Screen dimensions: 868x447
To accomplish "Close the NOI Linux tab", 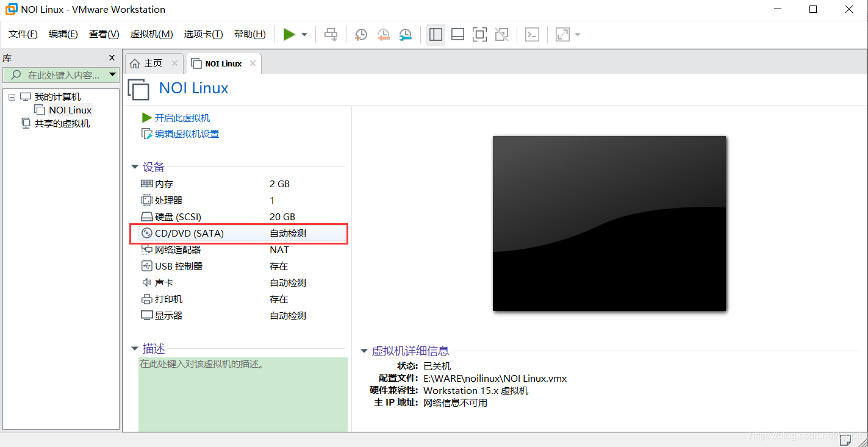I will (x=253, y=63).
